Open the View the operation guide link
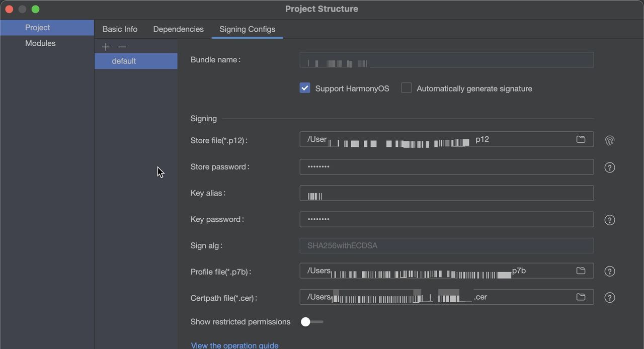This screenshot has height=349, width=644. [x=234, y=345]
